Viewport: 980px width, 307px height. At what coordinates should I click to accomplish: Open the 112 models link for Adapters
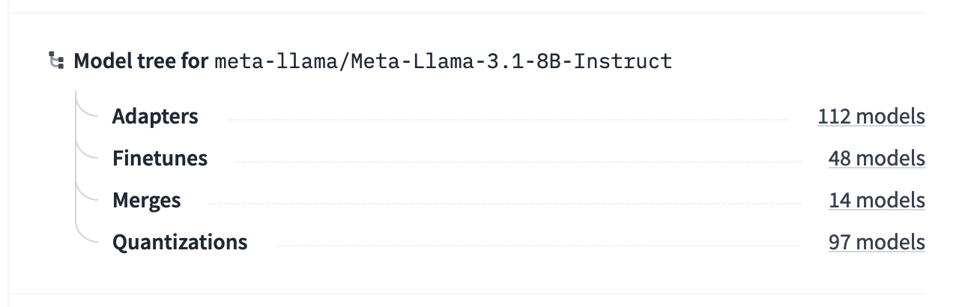[871, 117]
